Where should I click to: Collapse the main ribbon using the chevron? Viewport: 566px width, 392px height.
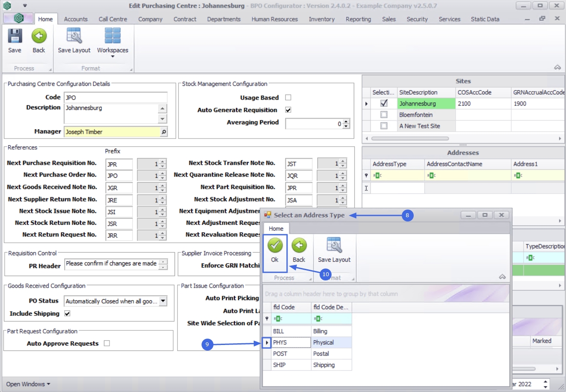[557, 68]
